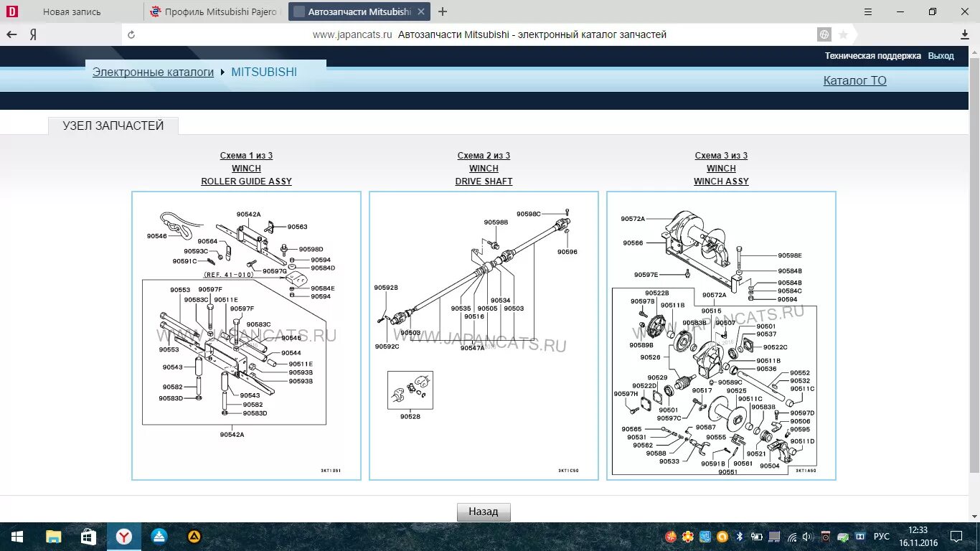Click the blue download app taskbar icon
This screenshot has height=551, width=980.
pyautogui.click(x=159, y=537)
